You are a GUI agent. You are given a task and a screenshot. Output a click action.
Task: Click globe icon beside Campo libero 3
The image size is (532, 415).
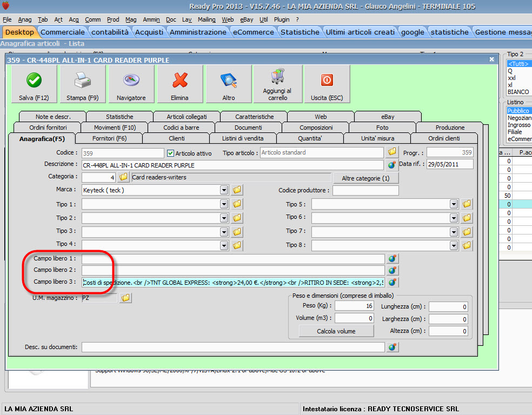tap(392, 282)
